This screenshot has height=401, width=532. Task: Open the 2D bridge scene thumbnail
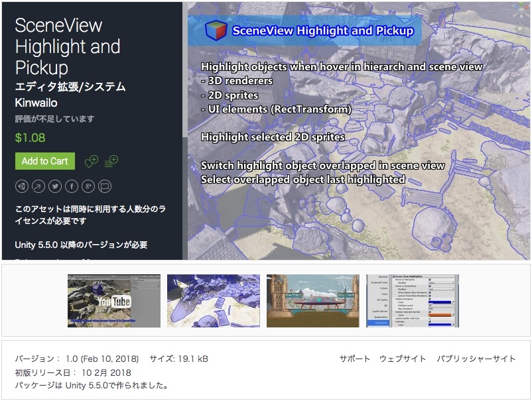pos(313,301)
